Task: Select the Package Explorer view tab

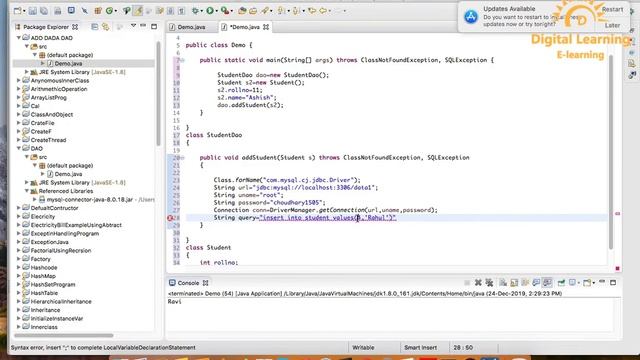Action: [46, 27]
